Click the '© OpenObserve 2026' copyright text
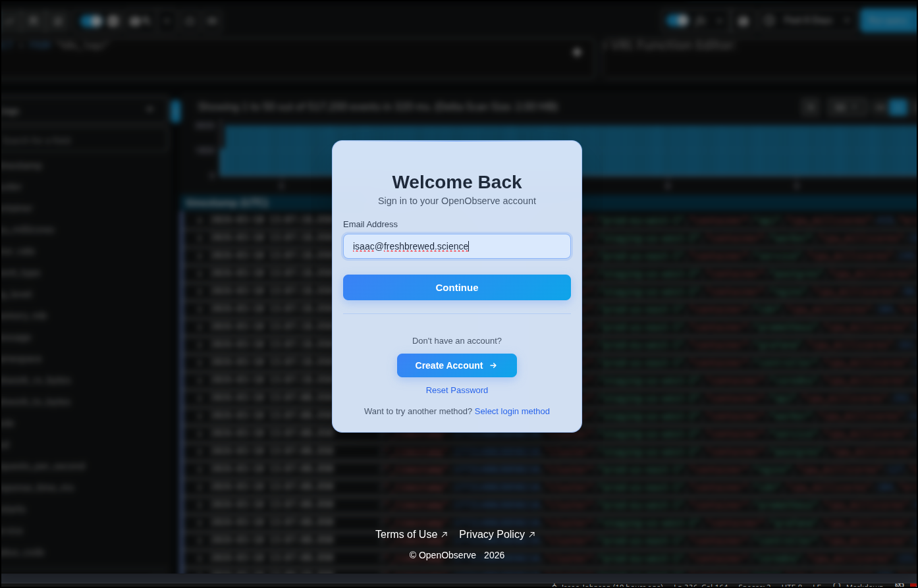The width and height of the screenshot is (918, 588). click(x=457, y=555)
